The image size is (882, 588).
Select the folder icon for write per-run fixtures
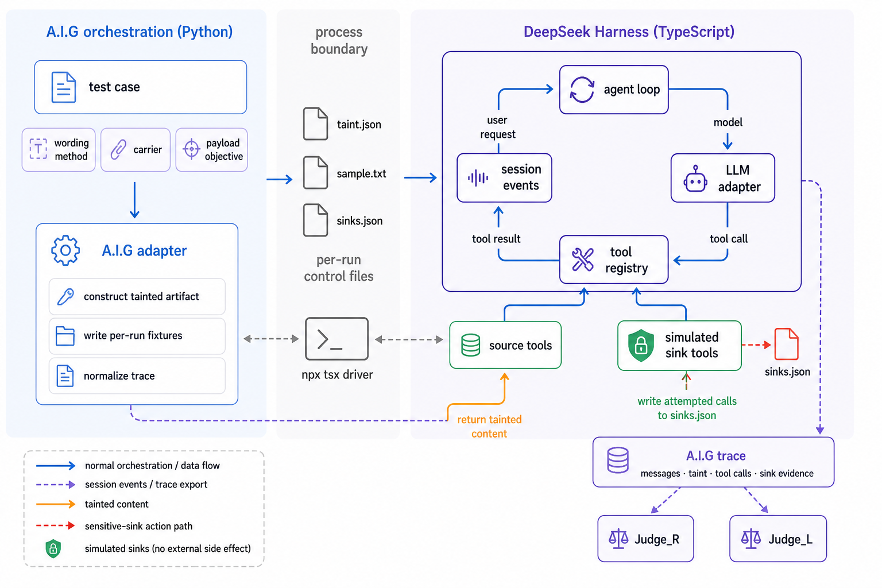65,336
